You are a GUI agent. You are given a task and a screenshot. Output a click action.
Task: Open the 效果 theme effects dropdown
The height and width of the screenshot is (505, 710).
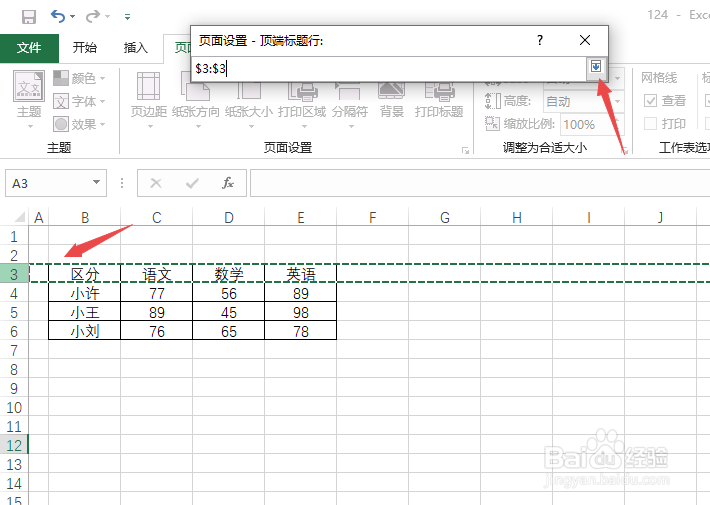pos(79,124)
